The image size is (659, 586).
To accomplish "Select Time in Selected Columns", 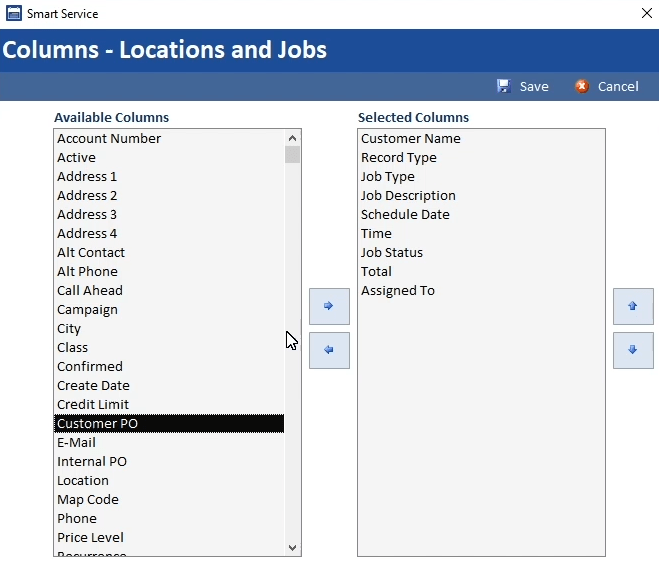I will (481, 233).
